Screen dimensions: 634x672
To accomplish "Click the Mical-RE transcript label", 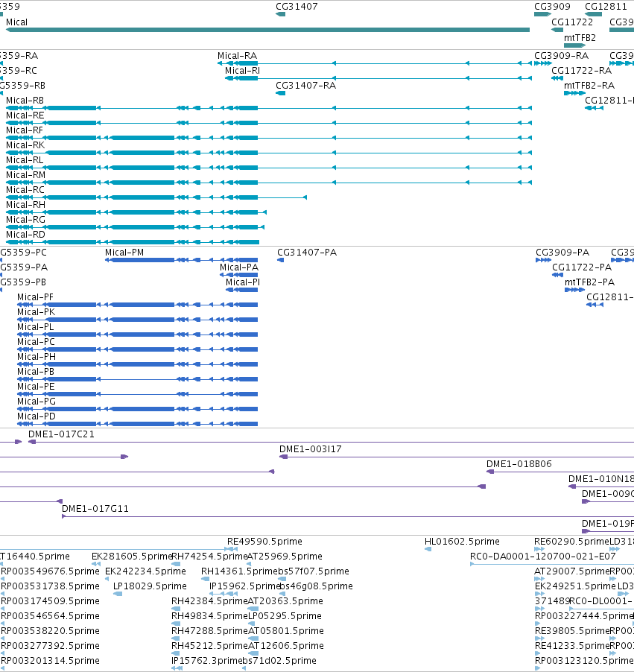I will pos(25,115).
